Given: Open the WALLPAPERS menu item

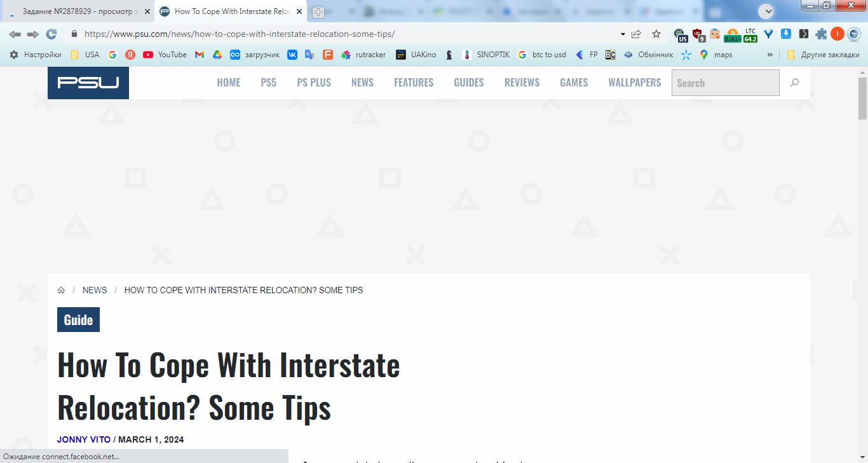Looking at the screenshot, I should (x=635, y=83).
